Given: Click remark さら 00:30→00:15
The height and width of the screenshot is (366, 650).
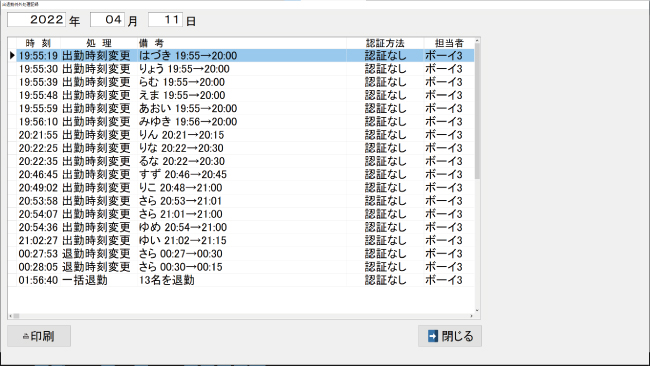Looking at the screenshot, I should click(180, 267).
